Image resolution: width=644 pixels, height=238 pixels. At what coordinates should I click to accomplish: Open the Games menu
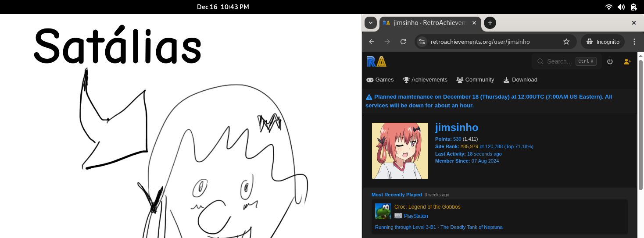pos(380,80)
